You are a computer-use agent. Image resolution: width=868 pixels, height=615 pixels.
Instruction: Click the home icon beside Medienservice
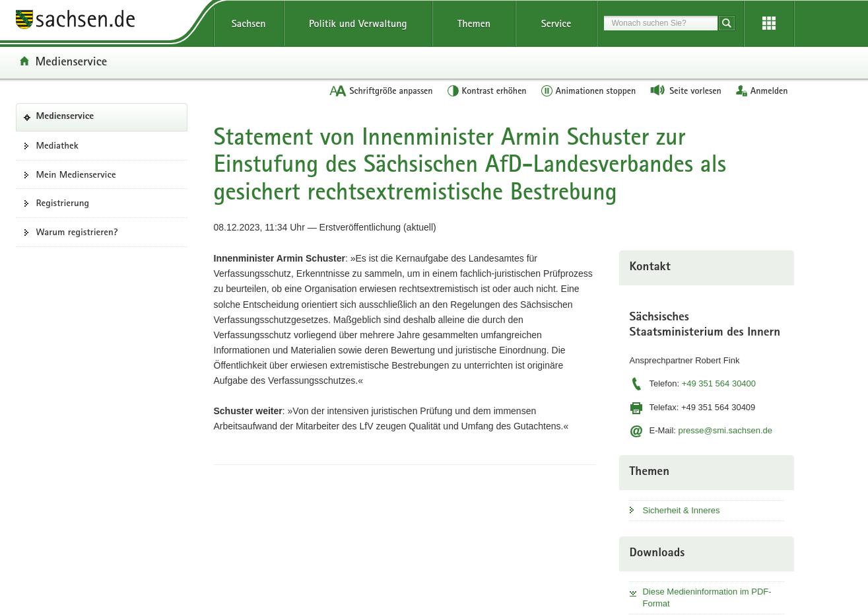coord(24,61)
